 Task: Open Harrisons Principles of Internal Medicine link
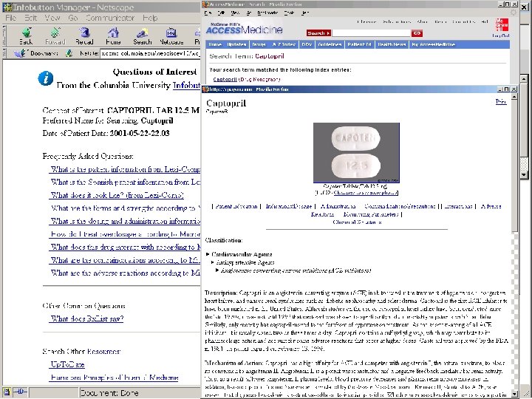click(x=115, y=378)
